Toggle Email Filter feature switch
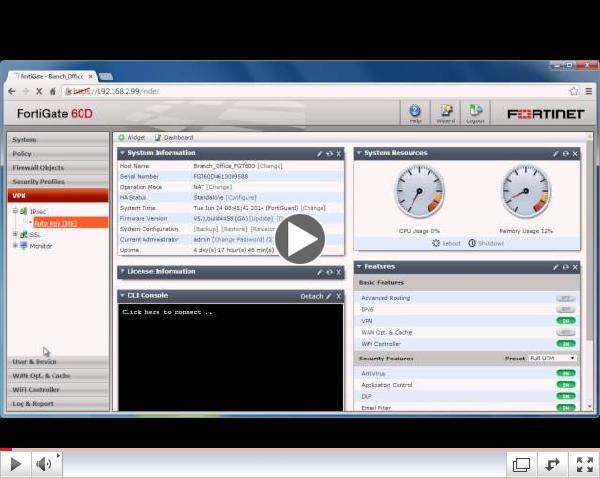Viewport: 600px width, 478px height. point(566,408)
